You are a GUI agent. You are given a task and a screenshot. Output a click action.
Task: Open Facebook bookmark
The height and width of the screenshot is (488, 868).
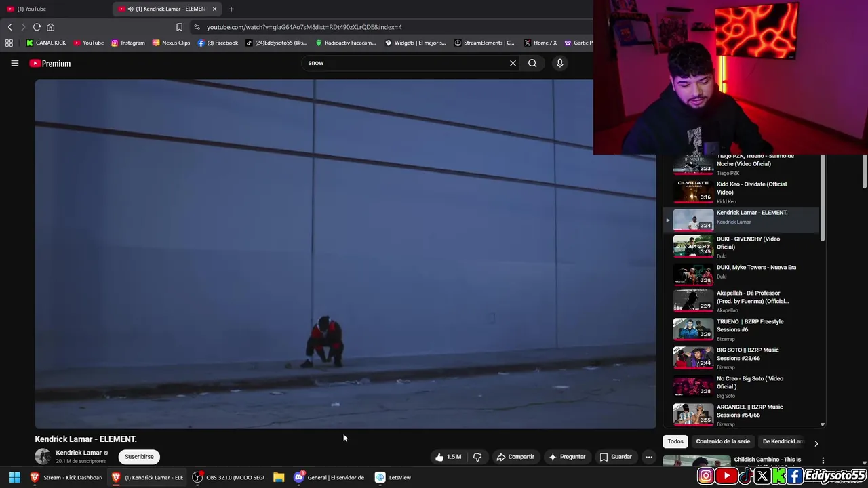click(218, 43)
